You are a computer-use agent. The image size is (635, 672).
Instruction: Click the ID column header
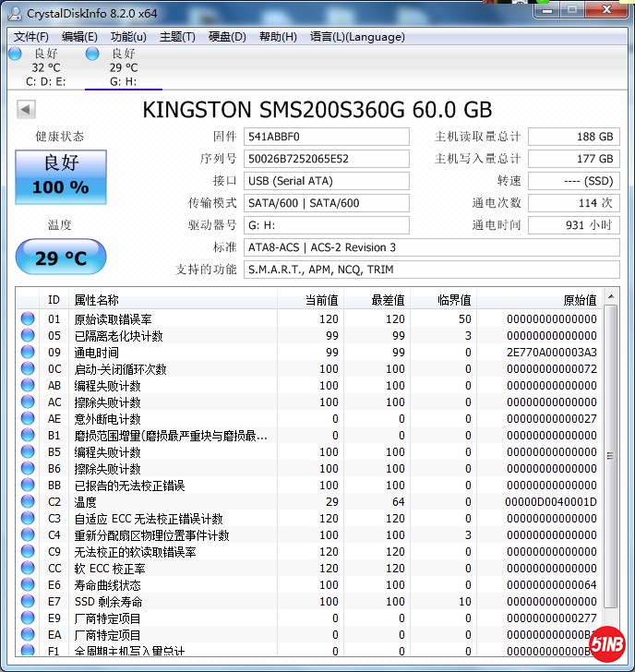[x=54, y=300]
